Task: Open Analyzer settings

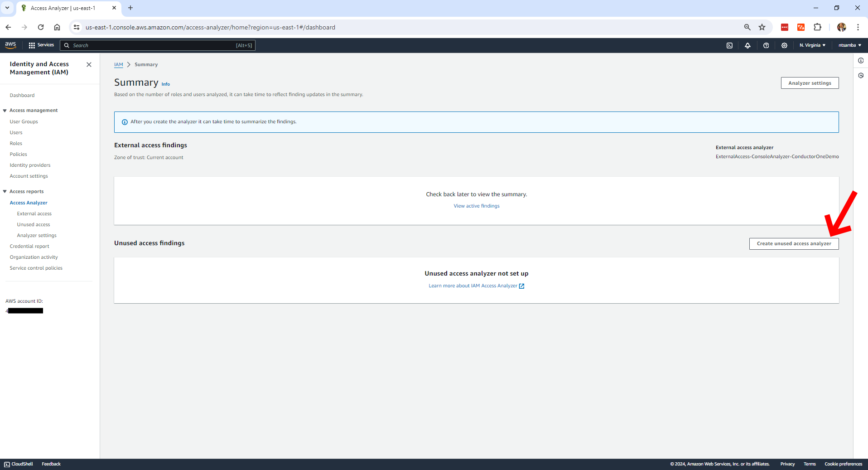Action: pyautogui.click(x=810, y=83)
